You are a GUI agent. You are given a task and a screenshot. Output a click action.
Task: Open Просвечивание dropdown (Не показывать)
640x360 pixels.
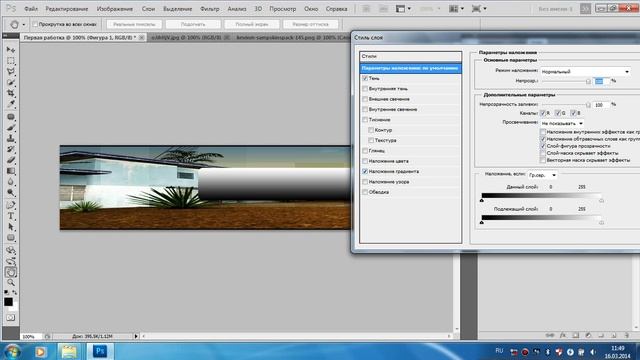pos(562,123)
